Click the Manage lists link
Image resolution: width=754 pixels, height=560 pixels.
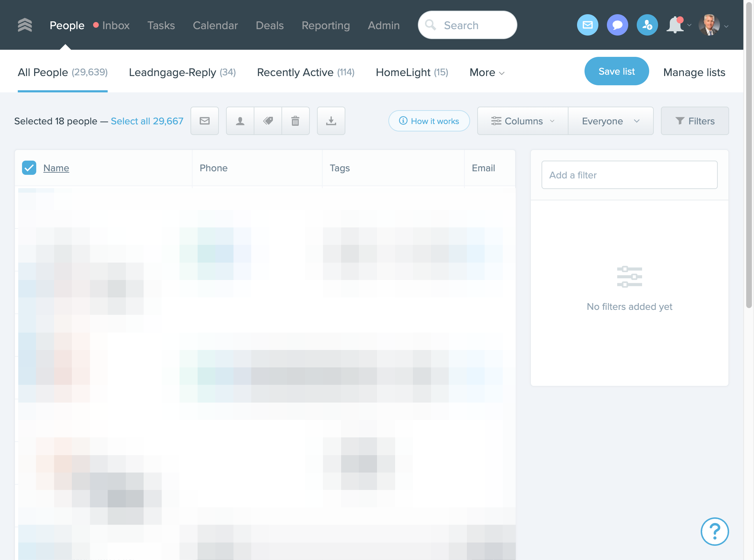click(x=694, y=72)
